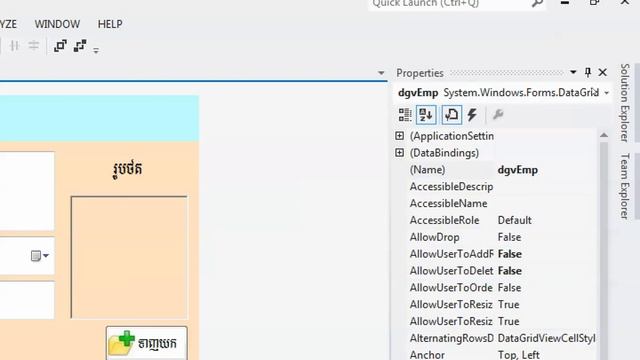Show the Properties page icon
The image size is (640, 360).
451,115
